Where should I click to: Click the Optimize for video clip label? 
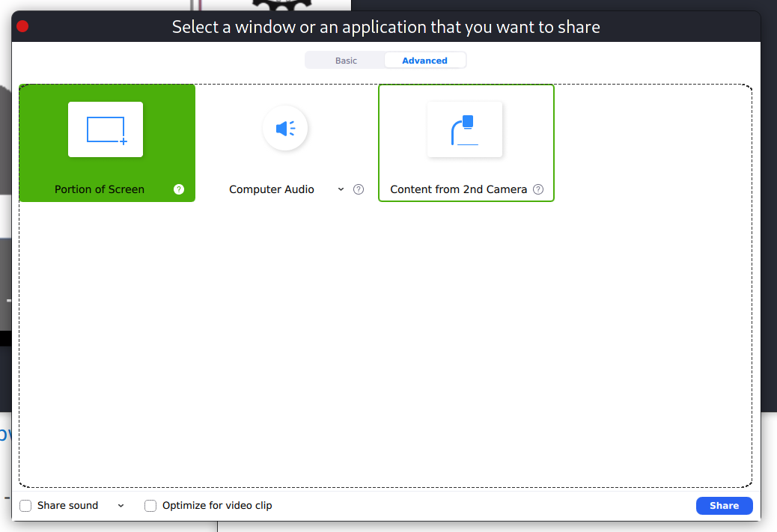click(x=217, y=505)
